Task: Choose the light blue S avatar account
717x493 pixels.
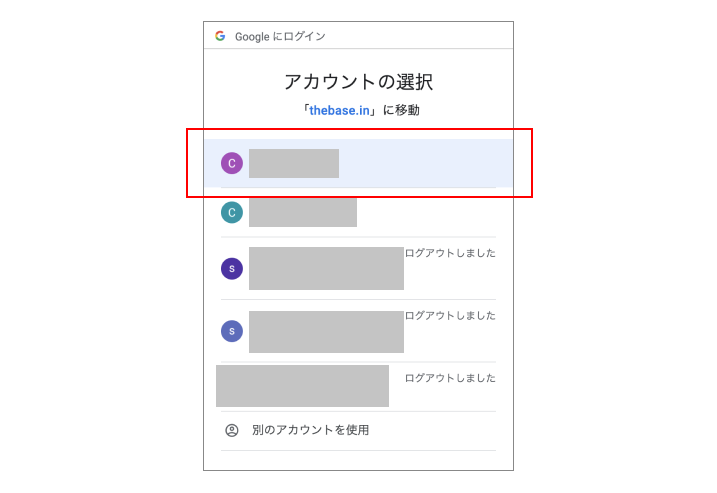Action: [x=232, y=331]
